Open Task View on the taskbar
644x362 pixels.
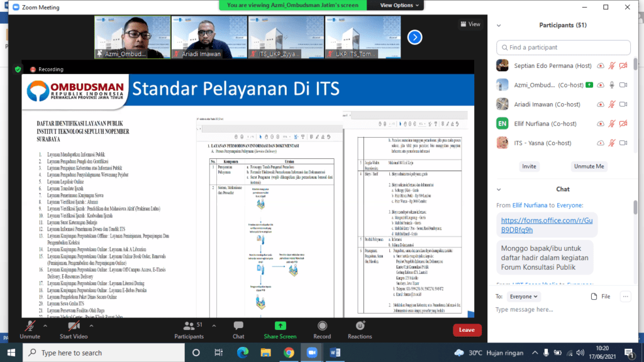pos(218,353)
